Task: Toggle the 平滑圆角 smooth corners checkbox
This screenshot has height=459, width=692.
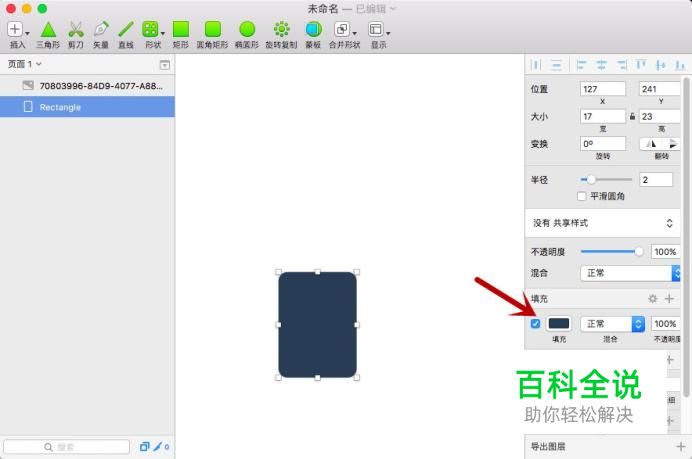Action: pos(582,196)
